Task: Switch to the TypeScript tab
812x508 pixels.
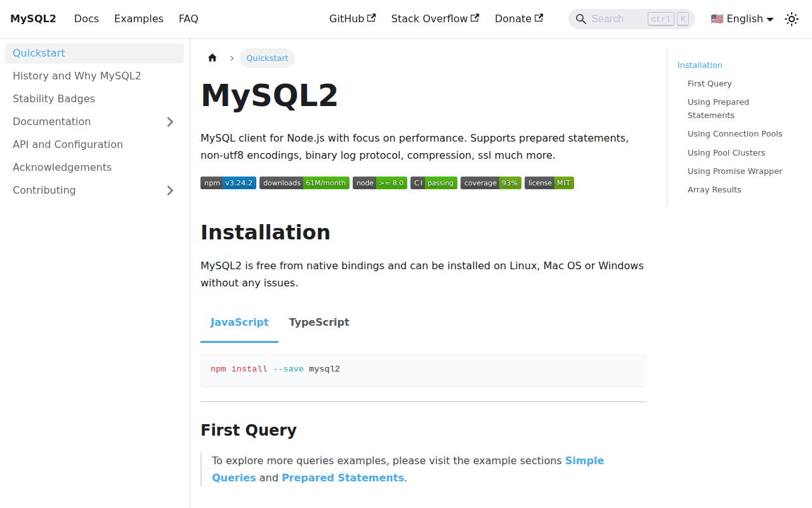Action: [319, 322]
